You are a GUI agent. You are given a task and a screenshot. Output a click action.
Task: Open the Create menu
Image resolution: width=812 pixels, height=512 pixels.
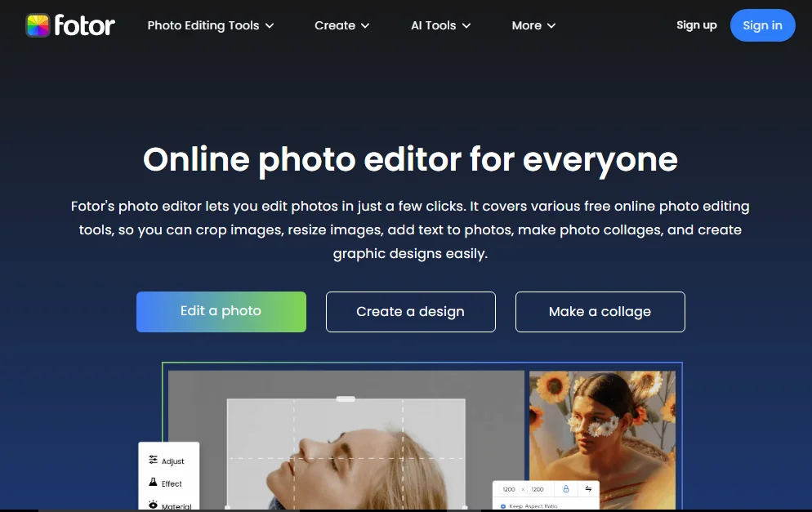341,25
